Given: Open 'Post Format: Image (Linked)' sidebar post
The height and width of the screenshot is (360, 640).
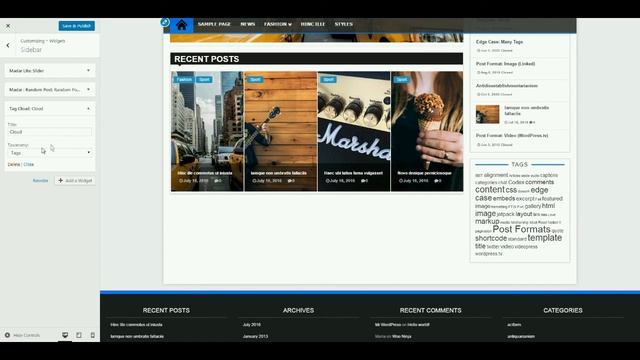Looking at the screenshot, I should (505, 64).
